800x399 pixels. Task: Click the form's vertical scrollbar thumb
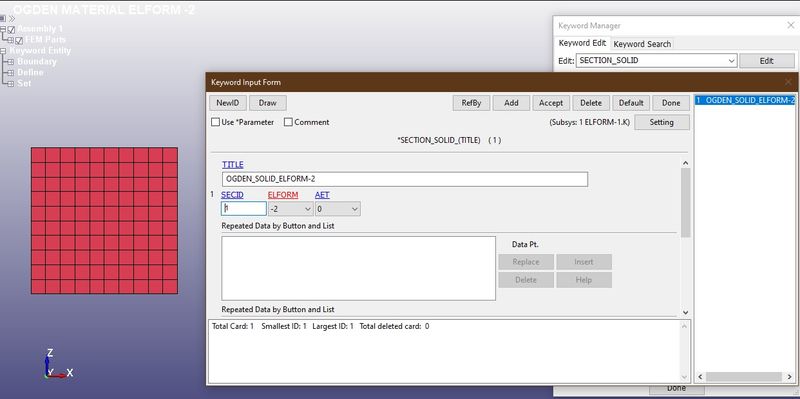(x=685, y=203)
